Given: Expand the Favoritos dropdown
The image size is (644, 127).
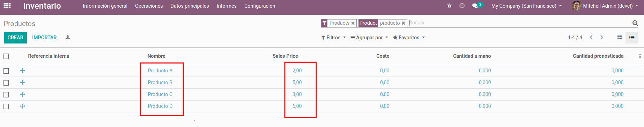Looking at the screenshot, I should pos(409,38).
